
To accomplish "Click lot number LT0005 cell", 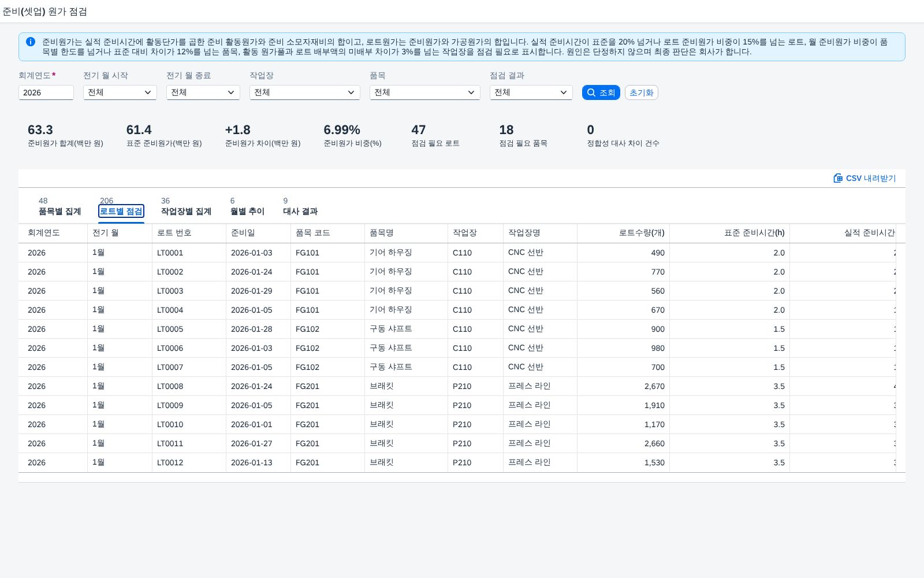I will [189, 329].
